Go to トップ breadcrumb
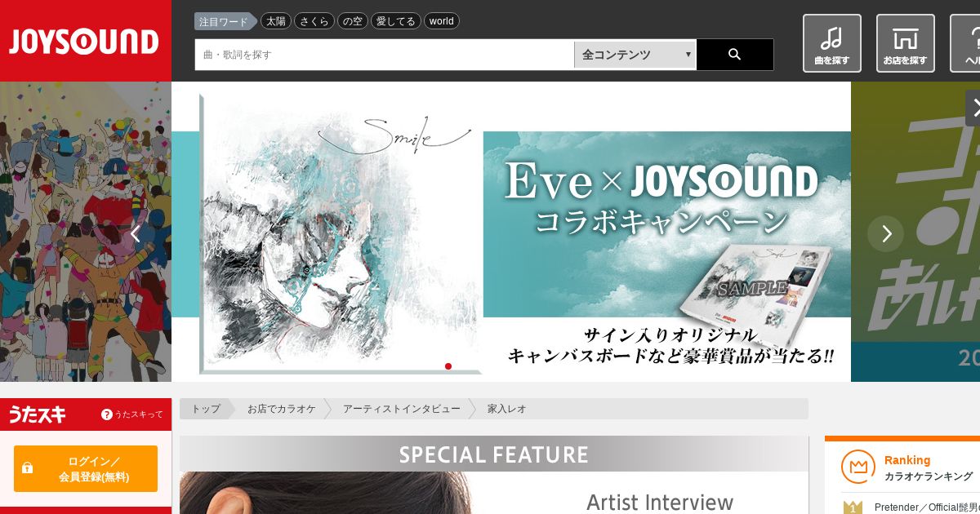Viewport: 980px width, 514px height. coord(206,409)
